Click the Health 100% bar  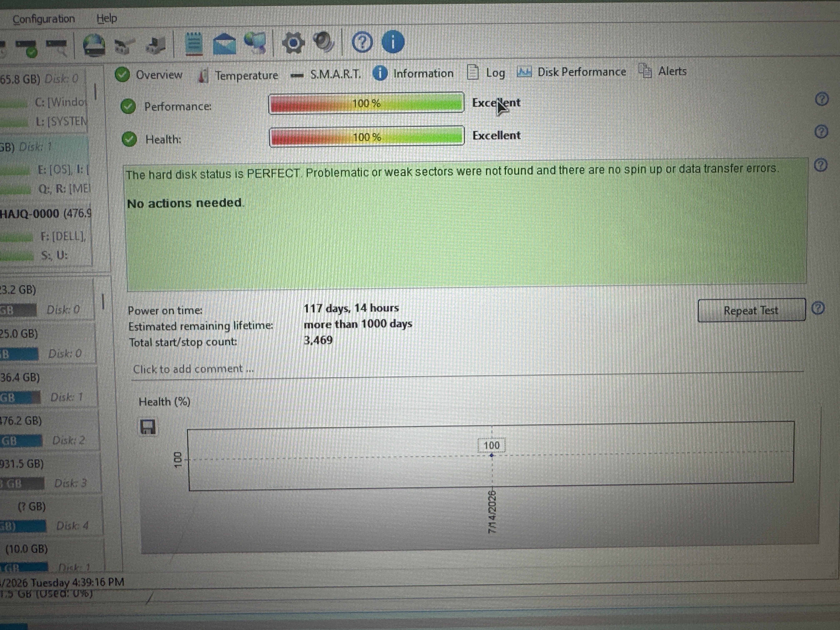click(x=366, y=136)
